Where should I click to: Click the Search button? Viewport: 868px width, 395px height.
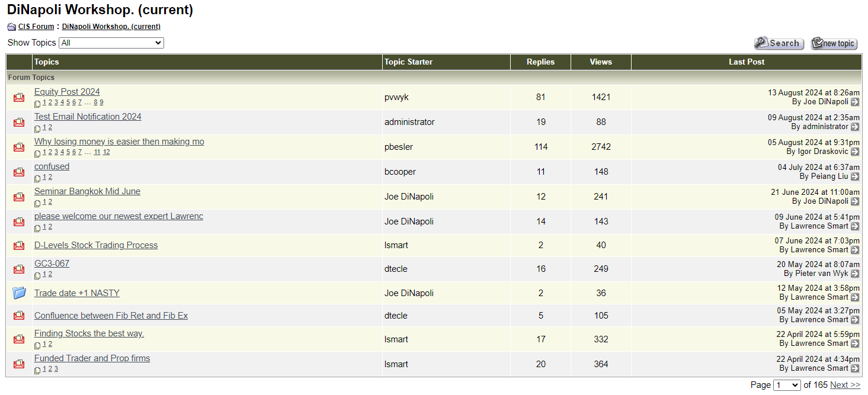[779, 43]
